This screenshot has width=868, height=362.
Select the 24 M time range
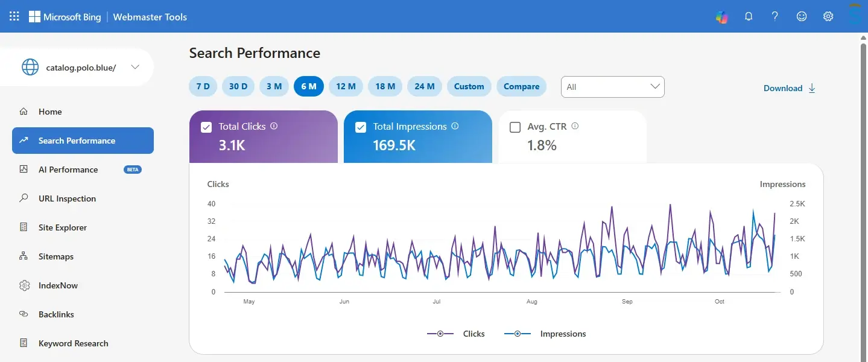(425, 86)
